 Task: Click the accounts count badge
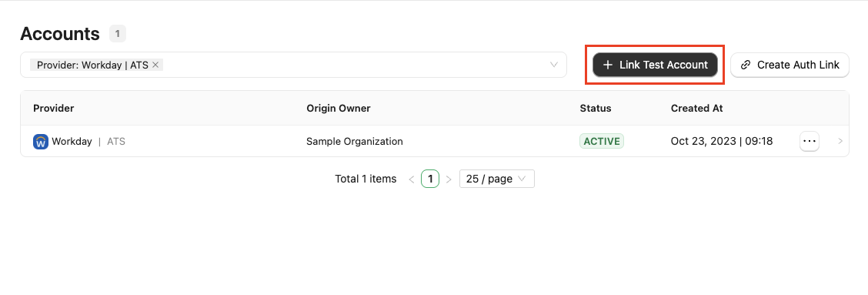pos(118,34)
